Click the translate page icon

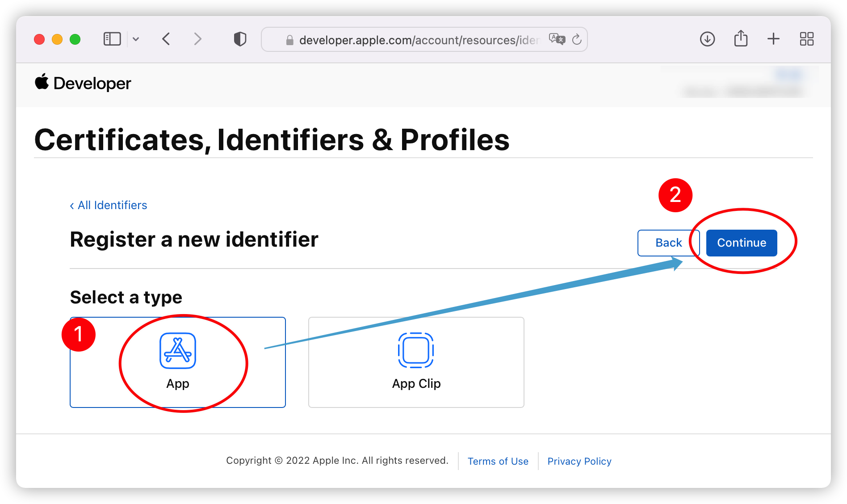click(x=557, y=39)
